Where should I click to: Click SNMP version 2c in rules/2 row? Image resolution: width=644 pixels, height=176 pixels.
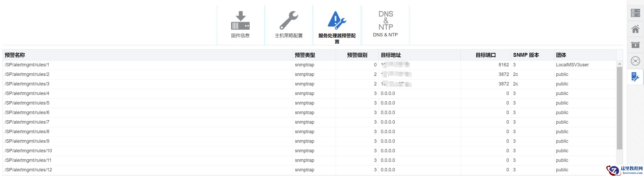pyautogui.click(x=516, y=74)
